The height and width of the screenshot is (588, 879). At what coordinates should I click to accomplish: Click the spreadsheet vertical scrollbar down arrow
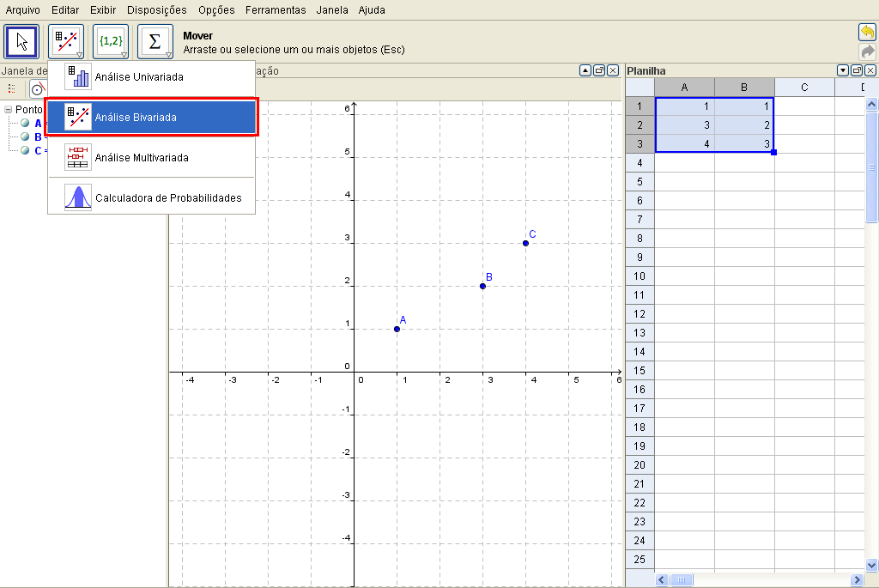[872, 565]
